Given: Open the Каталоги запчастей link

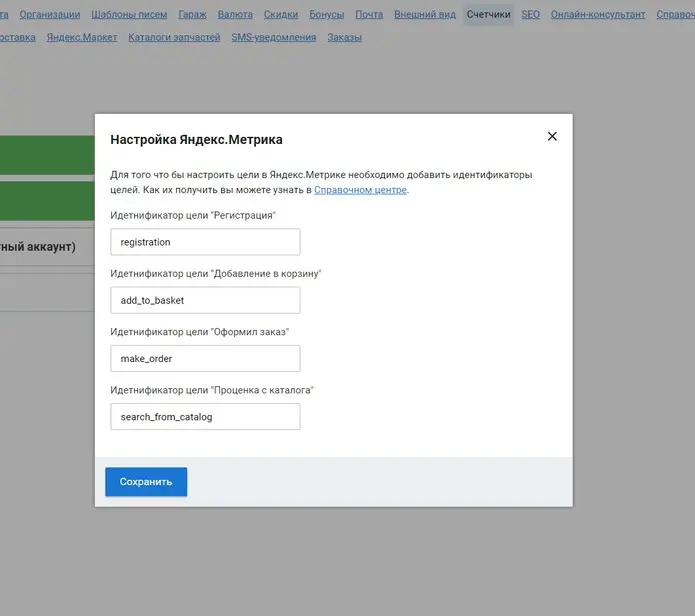Looking at the screenshot, I should [174, 38].
